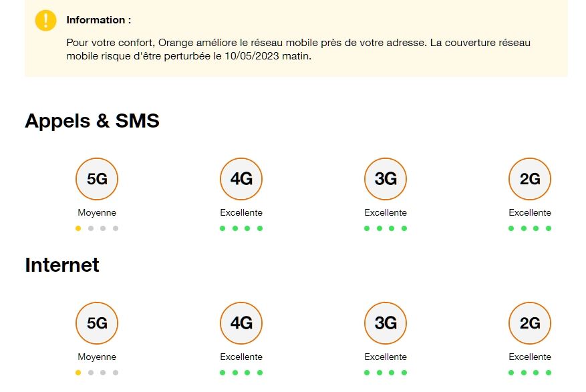Image resolution: width=586 pixels, height=392 pixels.
Task: Select the Moyenne rating label under 5G
Action: (96, 212)
